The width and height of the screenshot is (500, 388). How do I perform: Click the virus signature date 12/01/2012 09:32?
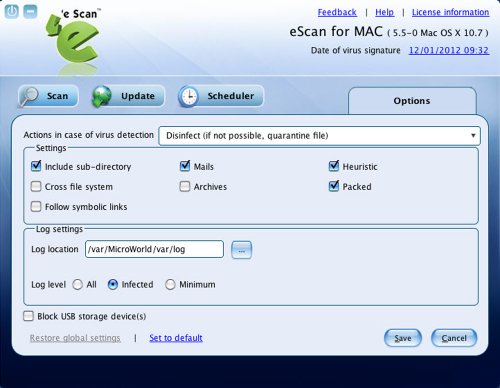pos(449,50)
